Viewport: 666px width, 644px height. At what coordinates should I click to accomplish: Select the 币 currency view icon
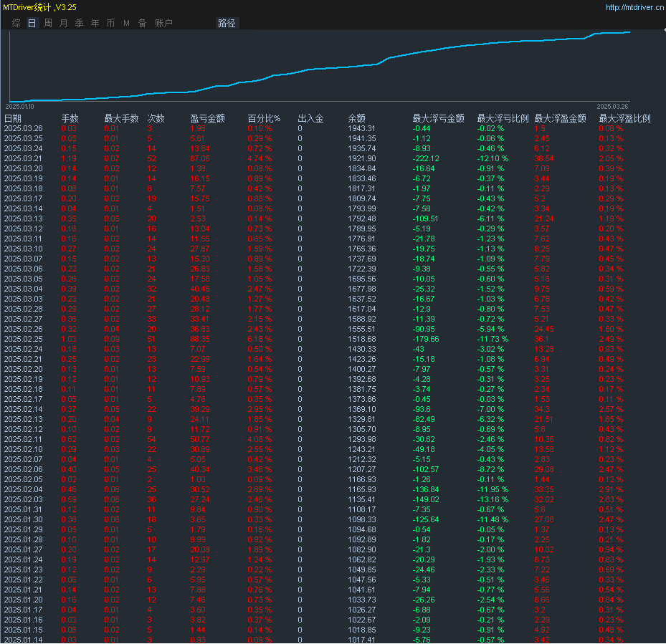[110, 23]
